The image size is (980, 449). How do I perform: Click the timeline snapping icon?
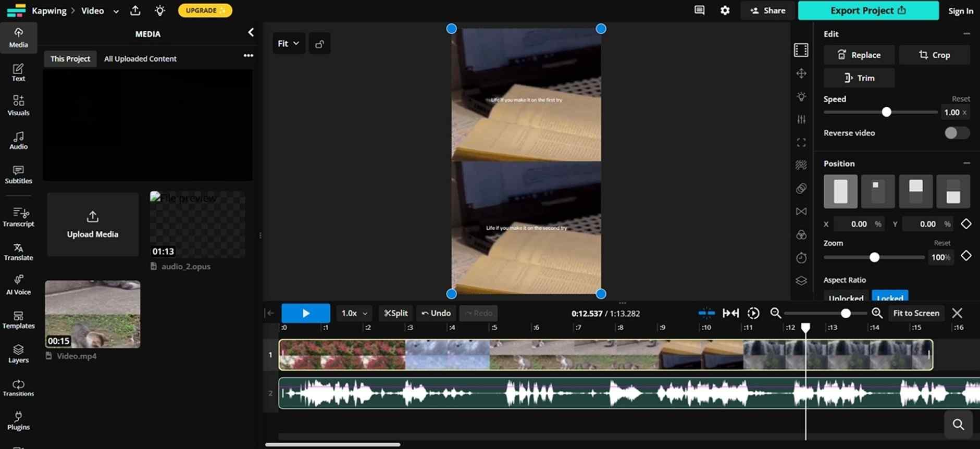point(706,313)
